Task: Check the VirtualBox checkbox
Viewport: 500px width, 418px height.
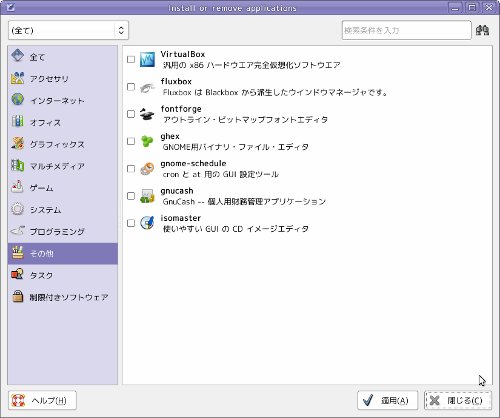Action: (131, 59)
